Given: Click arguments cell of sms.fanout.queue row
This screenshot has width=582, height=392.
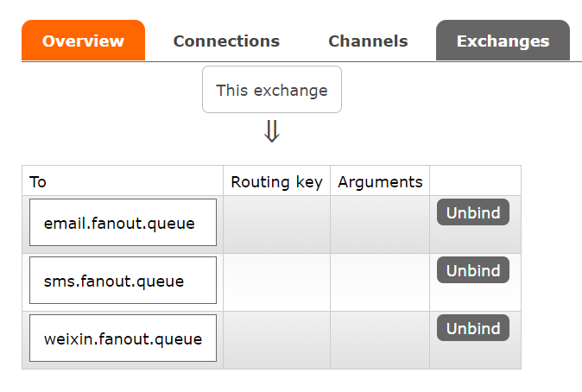Looking at the screenshot, I should [380, 282].
